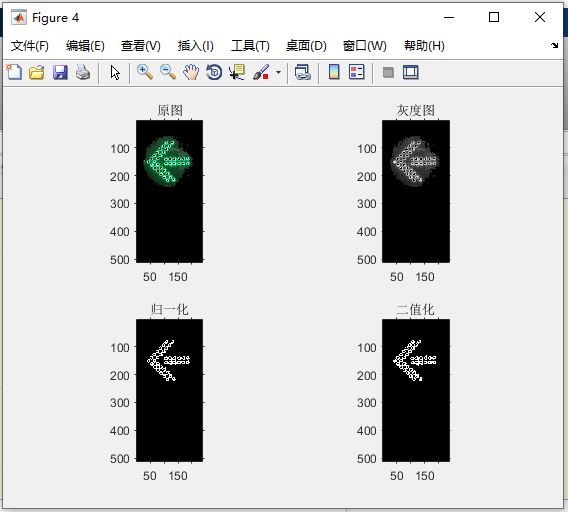
Task: Activate the Zoom In magnifier tool
Action: (x=145, y=72)
